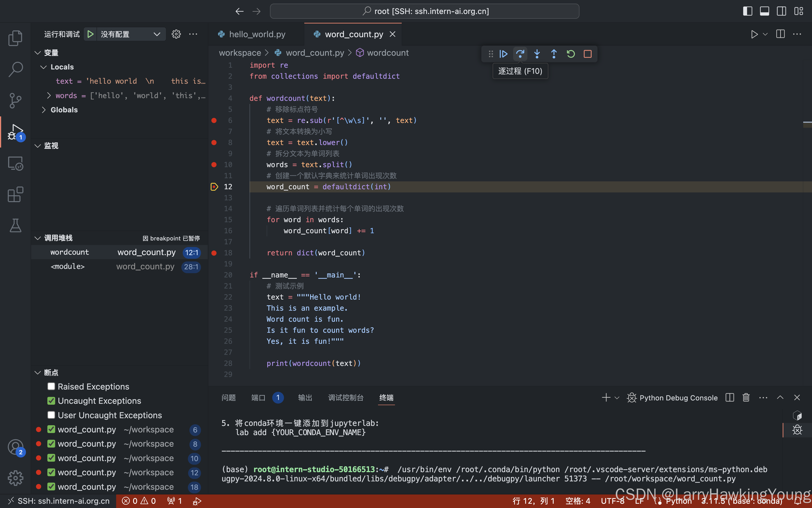The width and height of the screenshot is (812, 508).
Task: Open the Extensions view
Action: click(x=16, y=194)
